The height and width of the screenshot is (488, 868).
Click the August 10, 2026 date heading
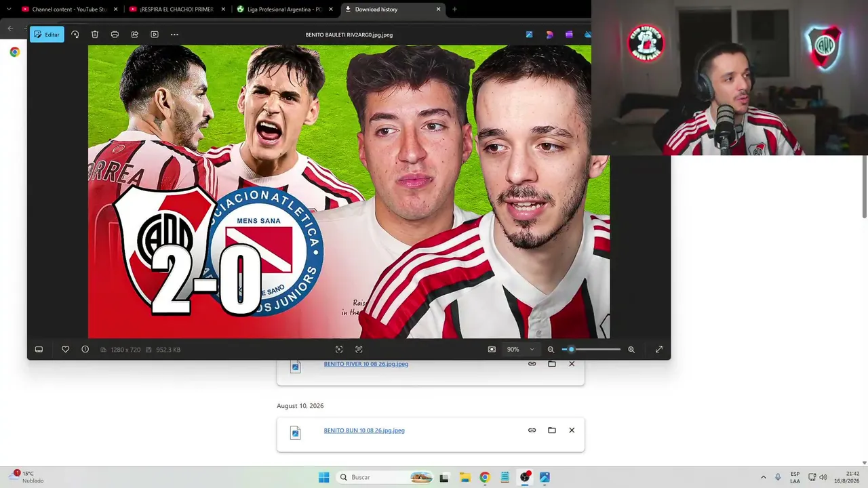(300, 406)
